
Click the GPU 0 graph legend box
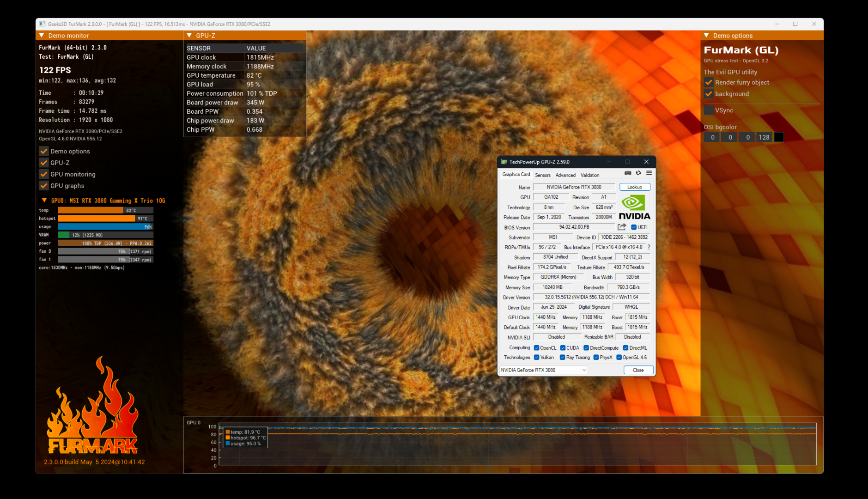245,438
